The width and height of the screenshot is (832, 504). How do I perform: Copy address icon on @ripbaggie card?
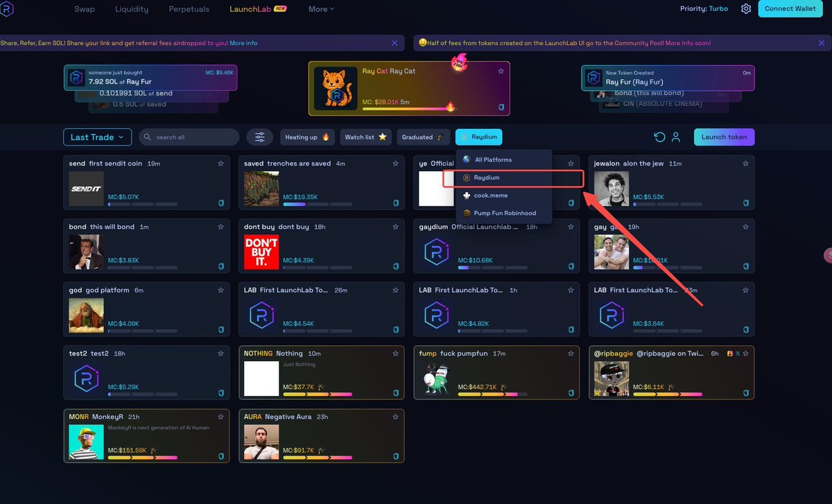click(x=746, y=393)
